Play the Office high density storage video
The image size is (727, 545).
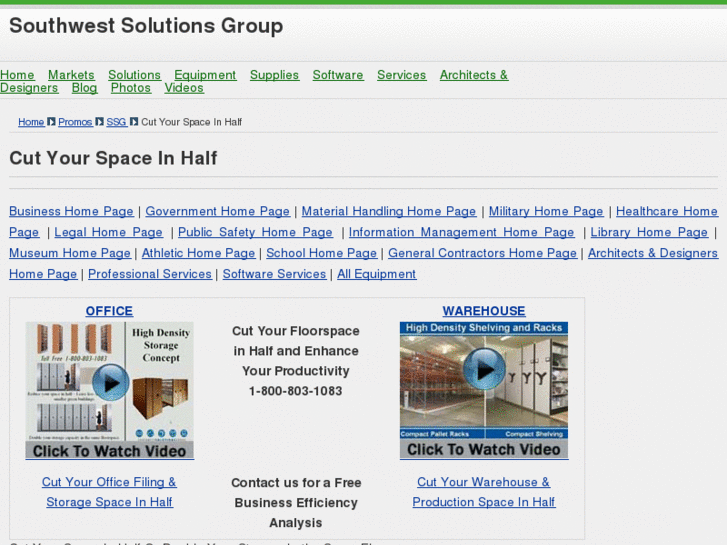click(x=110, y=383)
